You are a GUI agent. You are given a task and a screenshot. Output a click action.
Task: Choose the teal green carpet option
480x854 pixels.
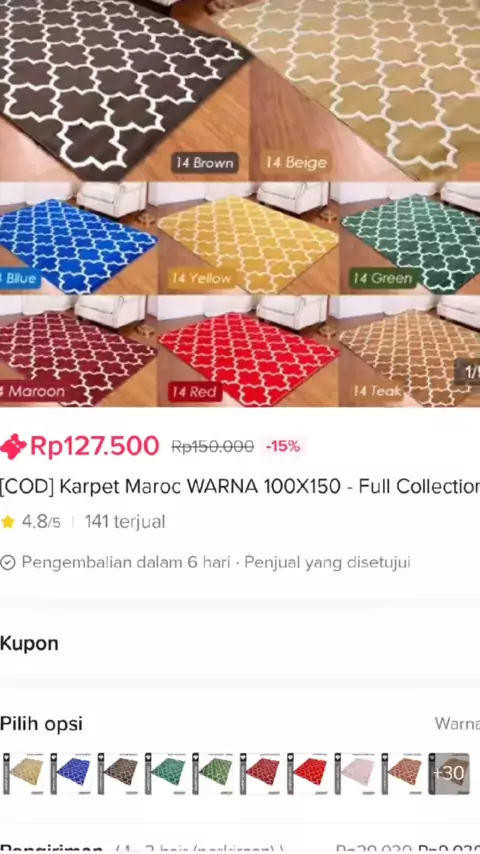coord(165,773)
